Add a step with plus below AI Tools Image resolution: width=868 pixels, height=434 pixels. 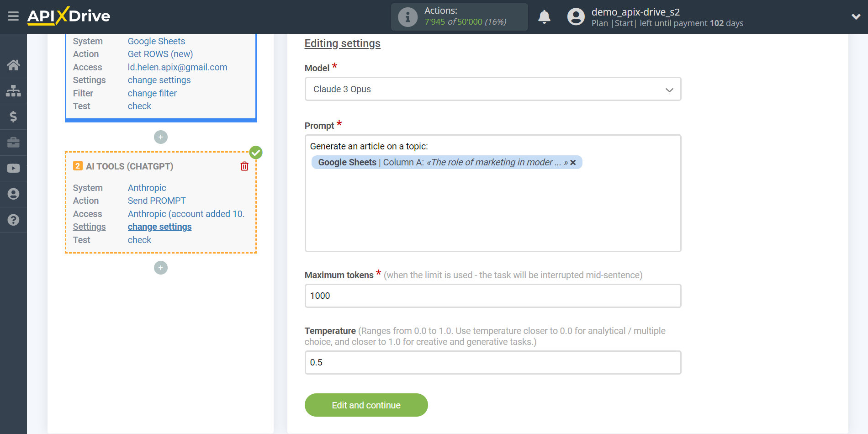[x=161, y=268]
